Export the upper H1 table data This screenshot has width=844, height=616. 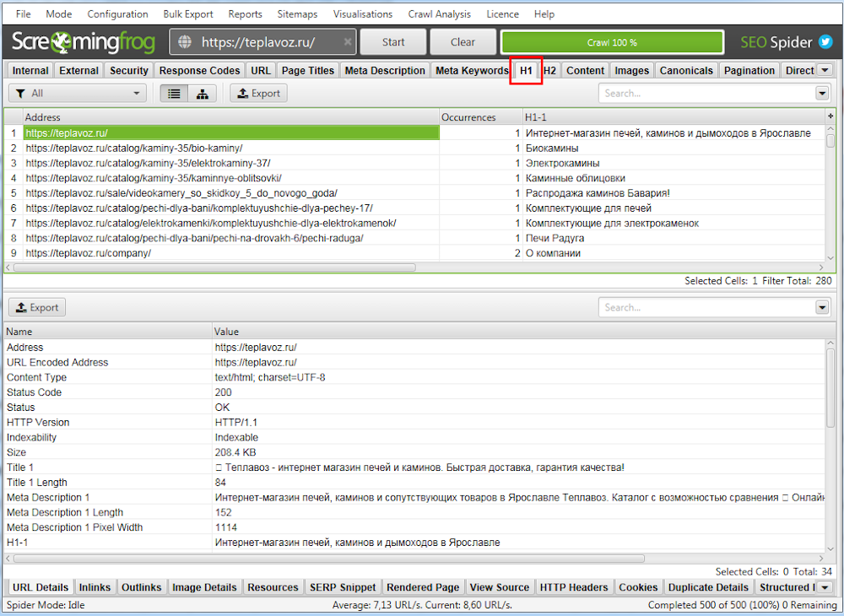point(258,94)
